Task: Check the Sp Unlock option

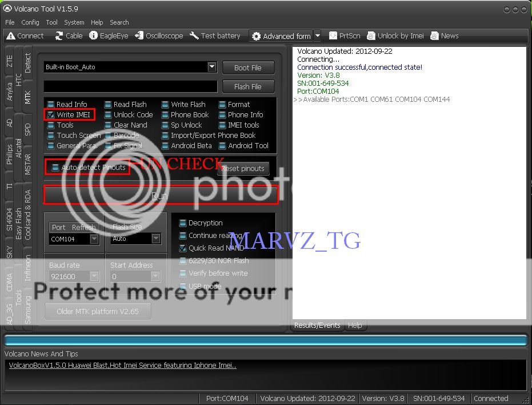Action: pos(165,125)
